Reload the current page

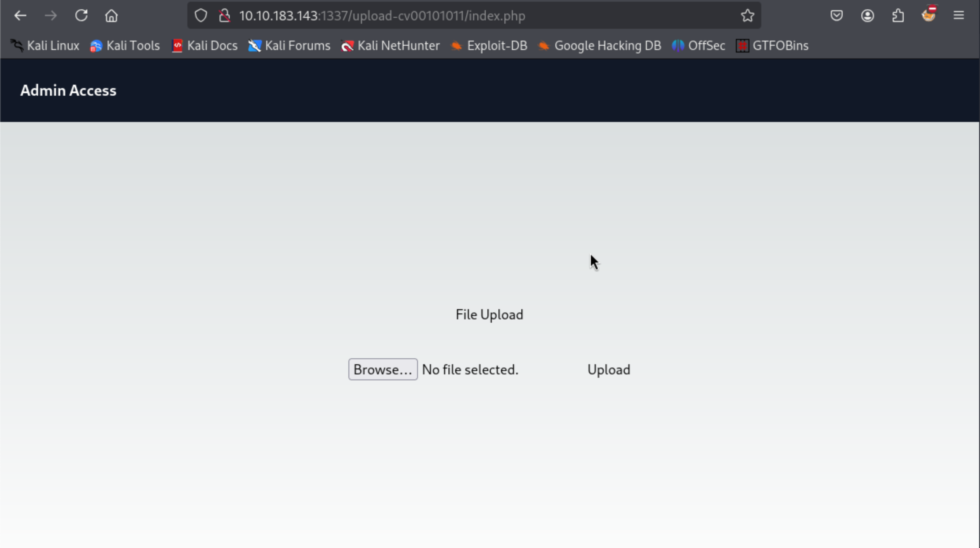coord(81,16)
